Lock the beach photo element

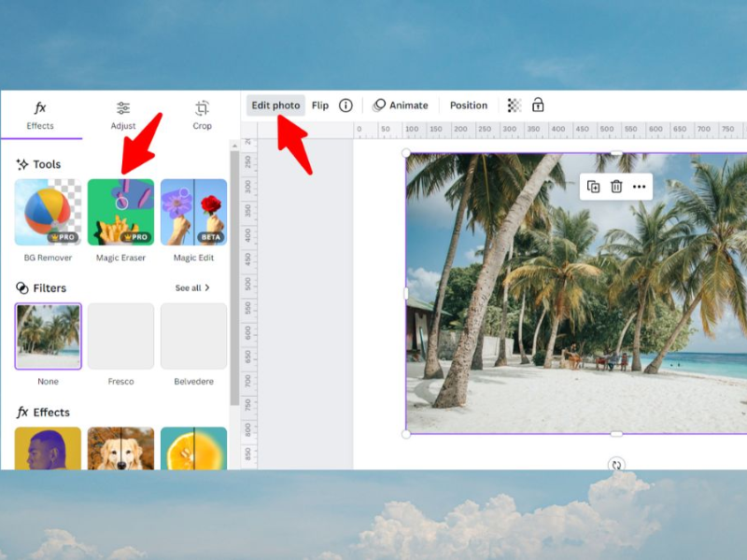click(x=538, y=105)
